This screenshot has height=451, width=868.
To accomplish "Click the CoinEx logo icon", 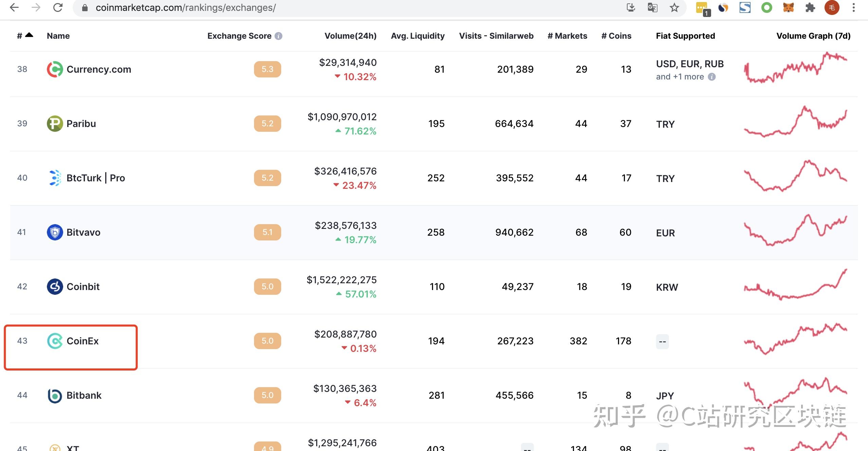I will point(55,341).
